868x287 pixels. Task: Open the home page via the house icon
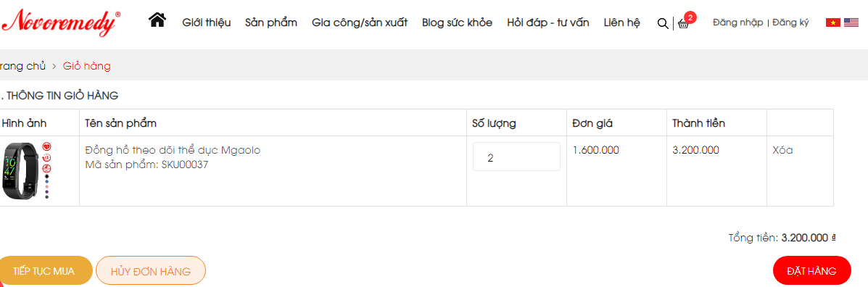(158, 20)
